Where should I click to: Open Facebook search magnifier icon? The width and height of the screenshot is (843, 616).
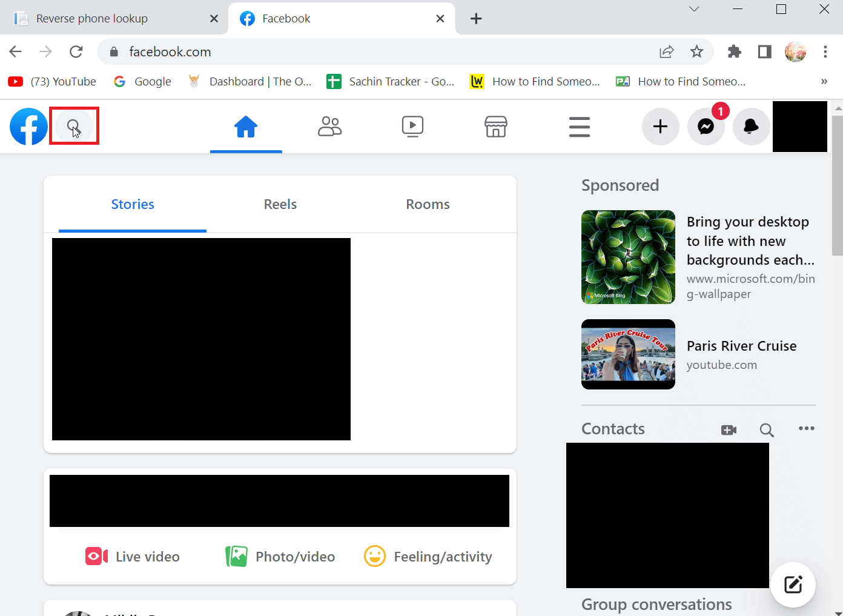coord(74,127)
